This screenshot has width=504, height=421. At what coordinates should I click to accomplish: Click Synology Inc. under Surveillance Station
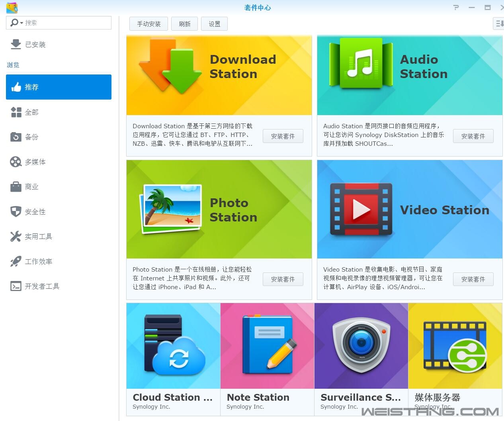pos(339,407)
